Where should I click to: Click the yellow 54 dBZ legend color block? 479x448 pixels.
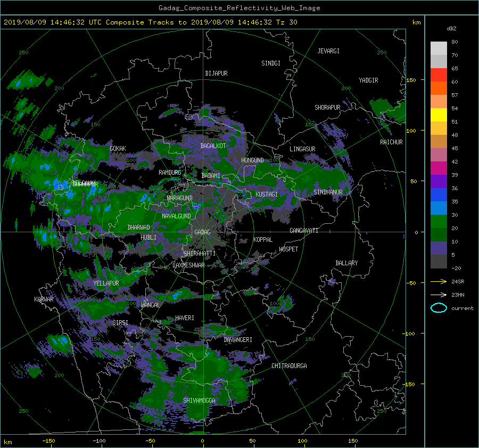(439, 115)
